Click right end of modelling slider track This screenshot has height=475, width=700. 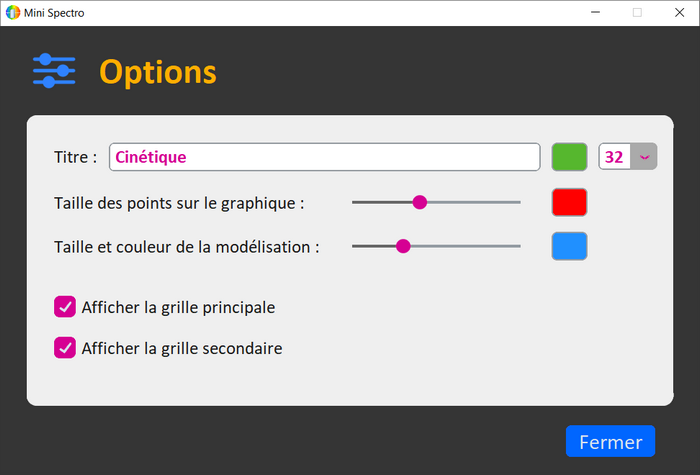(517, 246)
